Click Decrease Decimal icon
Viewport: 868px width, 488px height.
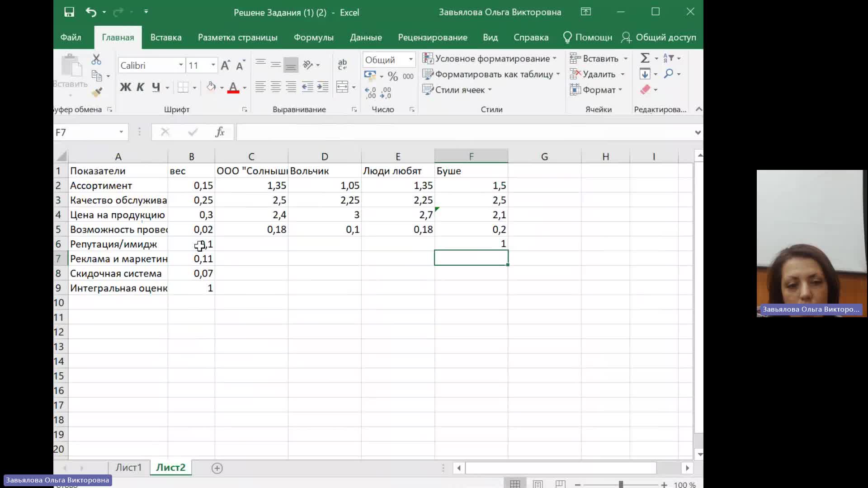coord(386,93)
